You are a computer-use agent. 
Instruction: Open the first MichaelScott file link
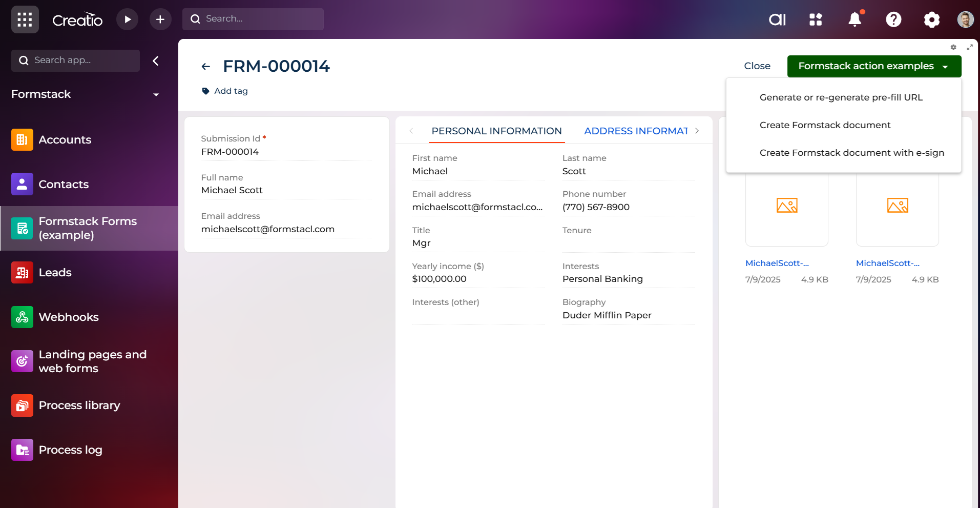click(x=777, y=263)
